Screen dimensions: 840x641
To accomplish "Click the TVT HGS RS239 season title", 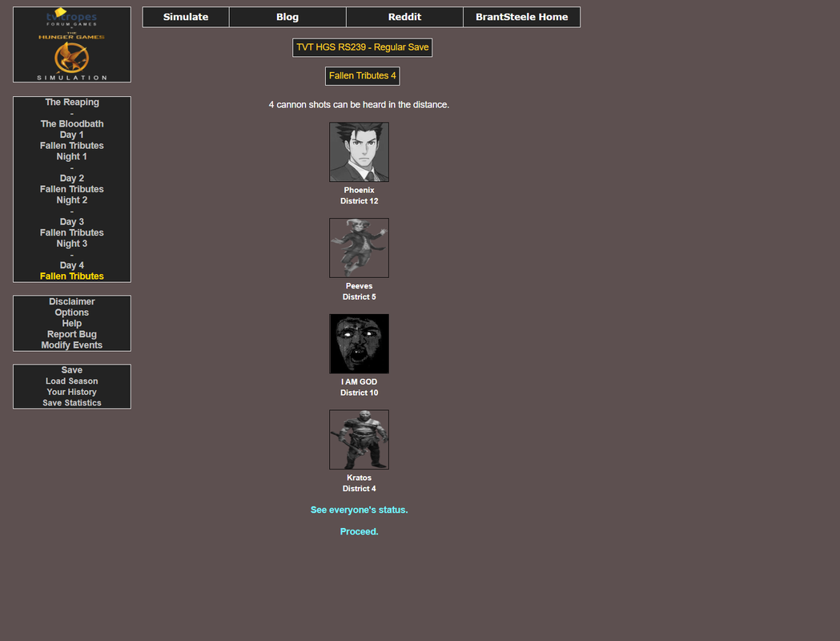I will (x=362, y=47).
